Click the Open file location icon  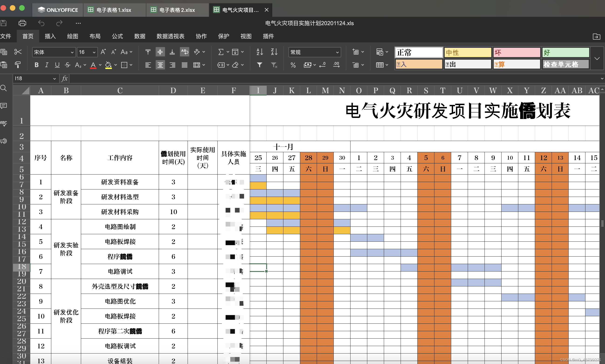[x=596, y=36]
